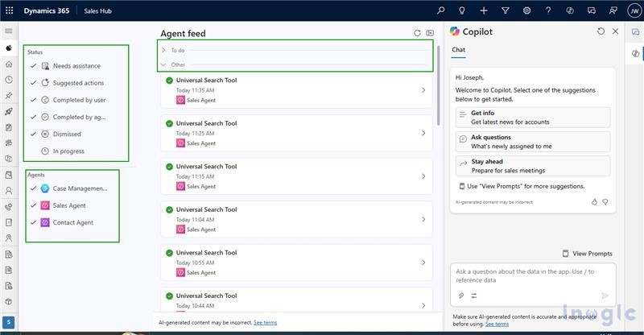This screenshot has height=335, width=644.
Task: Open Recent clock icon in left navigation
Action: click(x=9, y=80)
